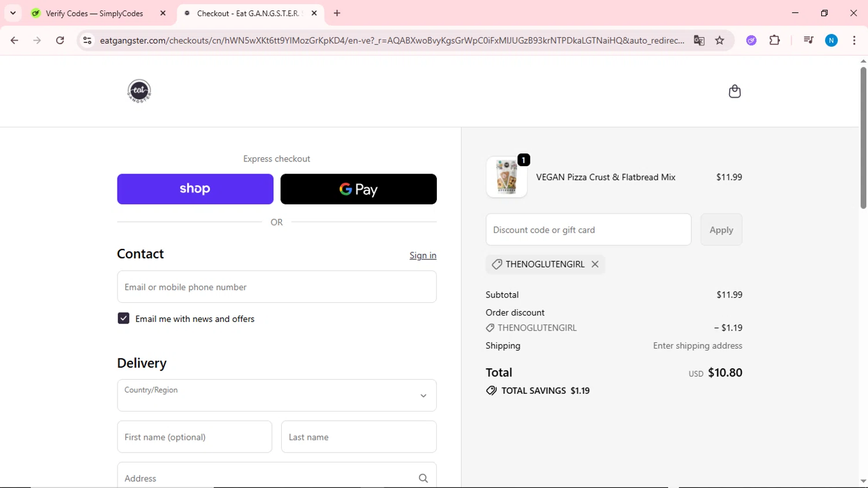Screen dimensions: 868x488
Task: Click scrollbar down arrow
Action: point(863,481)
